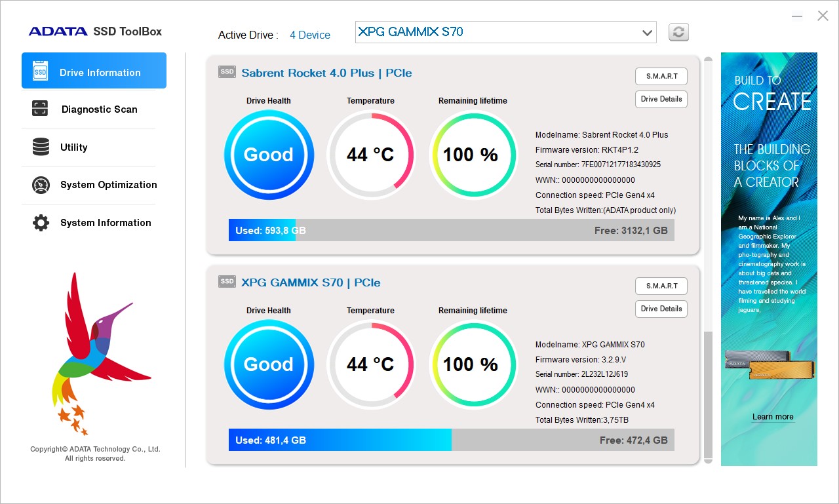
Task: Click the System Optimization gauge icon
Action: [41, 185]
